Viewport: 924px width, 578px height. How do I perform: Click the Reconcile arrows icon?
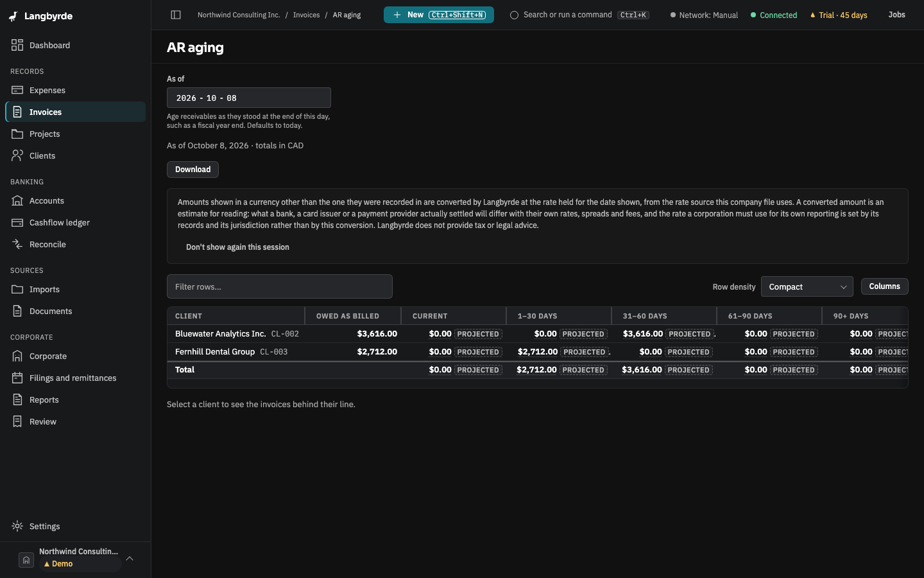coord(17,244)
